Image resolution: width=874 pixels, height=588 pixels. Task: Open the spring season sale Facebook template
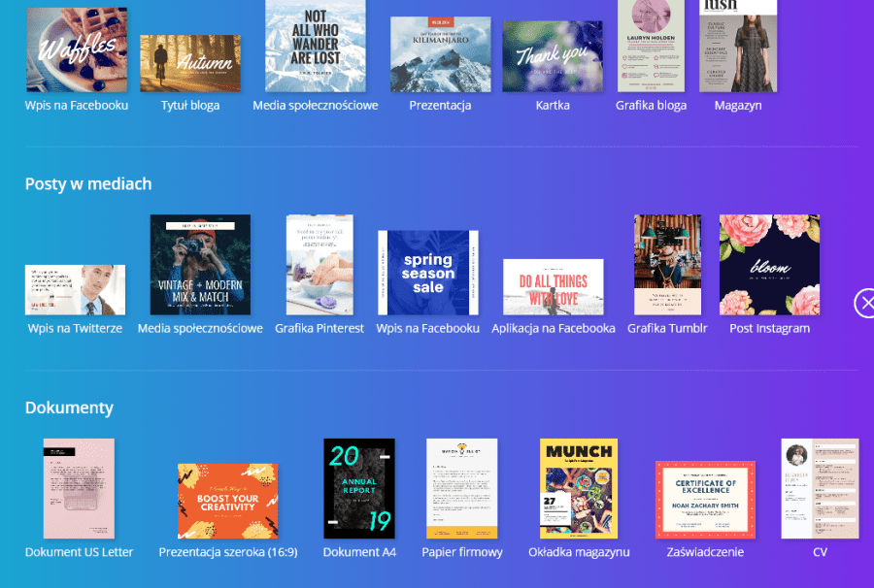pos(427,273)
